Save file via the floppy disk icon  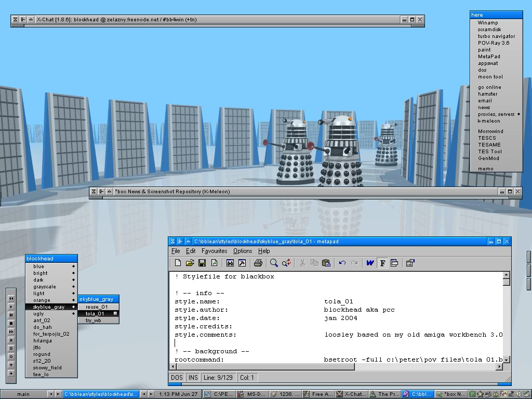tap(202, 263)
